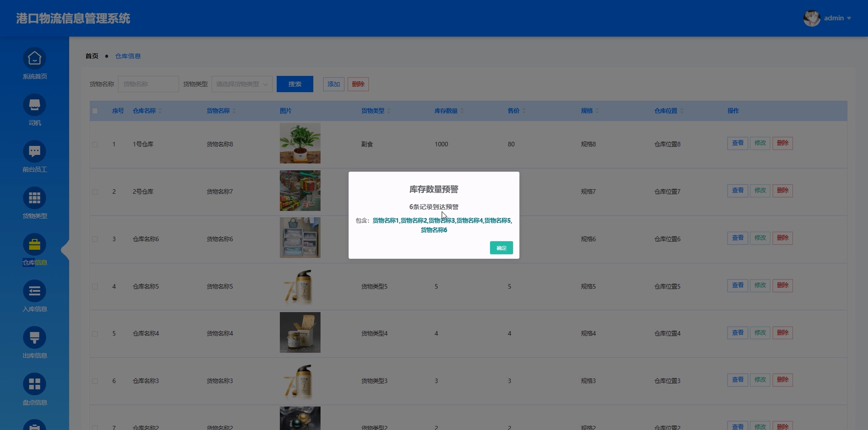Expand the 请选择货物类型 dropdown

pos(242,84)
